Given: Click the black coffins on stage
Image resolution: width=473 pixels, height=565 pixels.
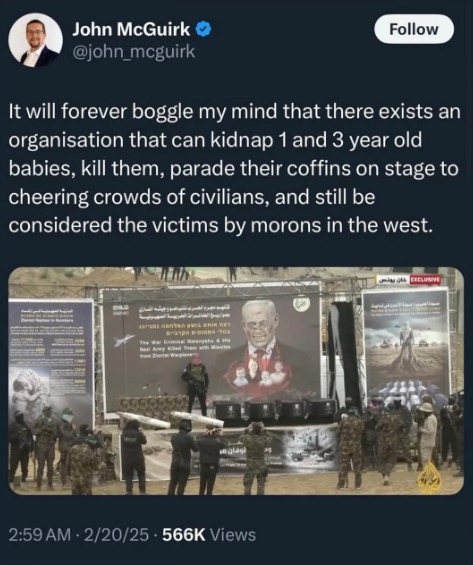Looking at the screenshot, I should coord(275,409).
